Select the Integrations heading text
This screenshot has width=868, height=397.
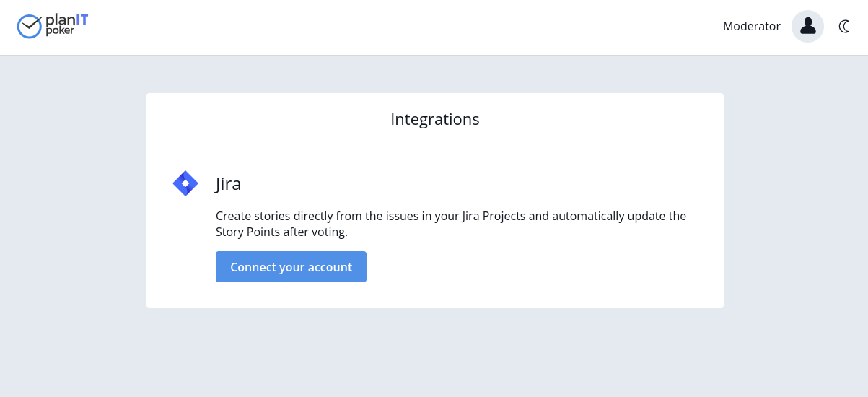[434, 119]
